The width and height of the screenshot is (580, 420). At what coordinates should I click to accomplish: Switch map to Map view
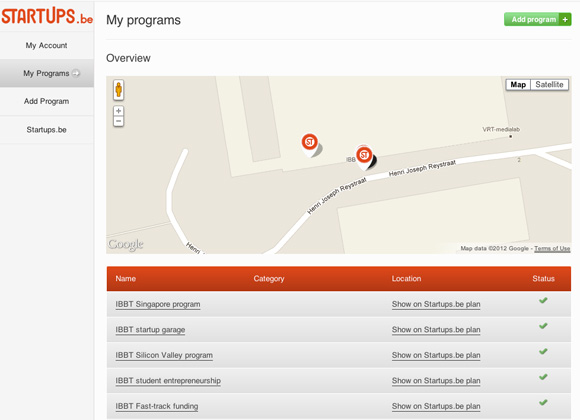518,85
